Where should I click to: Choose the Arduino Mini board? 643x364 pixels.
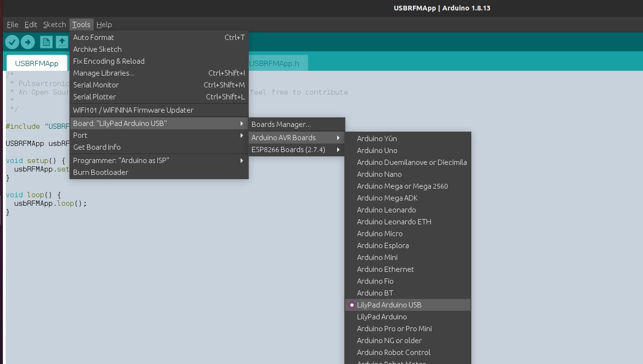[x=408, y=258]
